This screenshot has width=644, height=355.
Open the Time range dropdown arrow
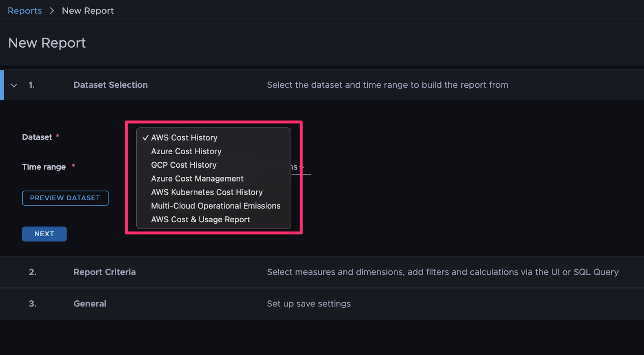coord(302,167)
